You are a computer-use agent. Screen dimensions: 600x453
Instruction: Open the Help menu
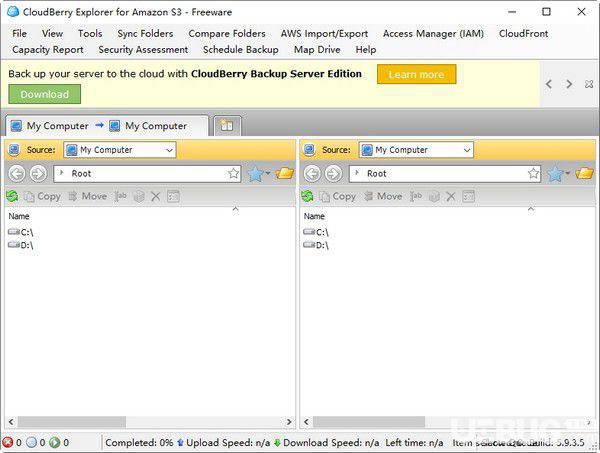pos(366,50)
